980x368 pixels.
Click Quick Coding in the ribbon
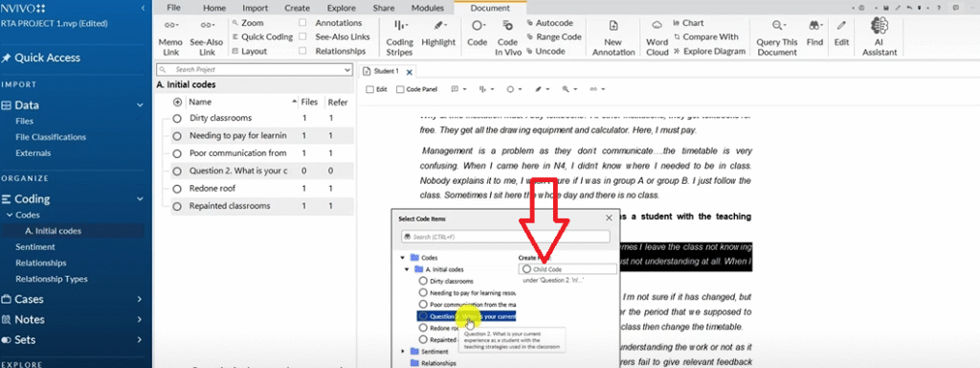coord(262,37)
